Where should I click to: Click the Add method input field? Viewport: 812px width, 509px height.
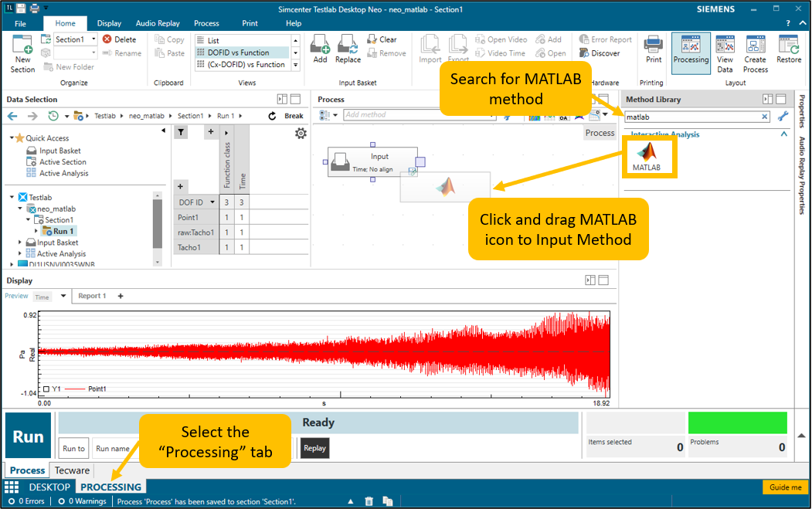[419, 115]
